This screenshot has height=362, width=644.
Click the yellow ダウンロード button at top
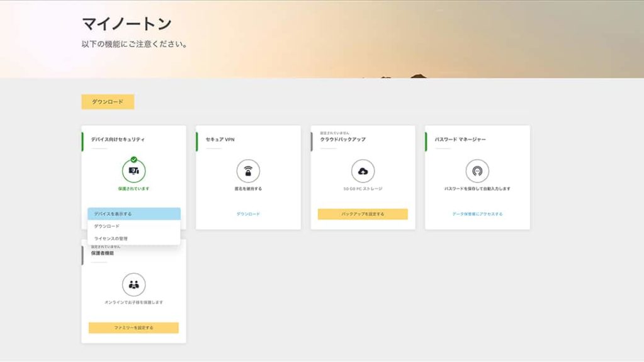(108, 101)
